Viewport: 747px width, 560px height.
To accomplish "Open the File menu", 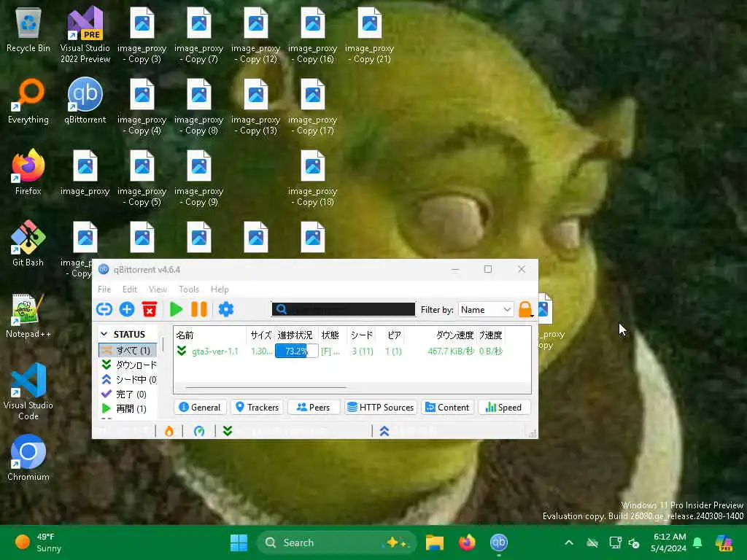I will coord(104,289).
